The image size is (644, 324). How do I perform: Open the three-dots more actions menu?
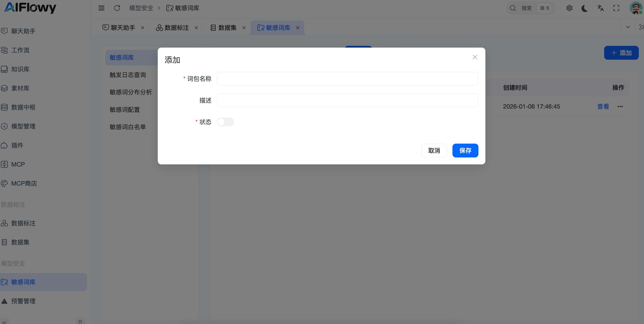pyautogui.click(x=620, y=107)
